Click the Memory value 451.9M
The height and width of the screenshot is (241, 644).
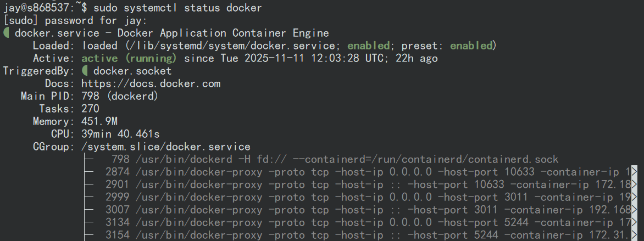tap(99, 121)
